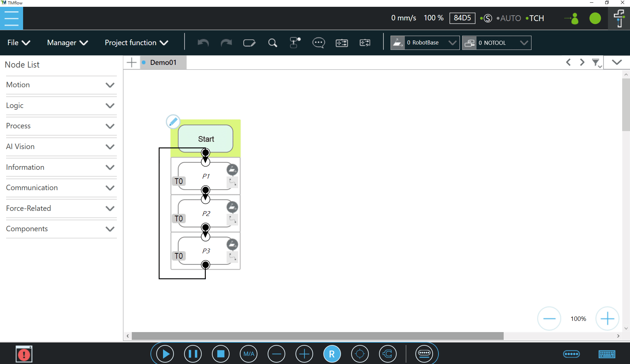630x364 pixels.
Task: Toggle the on-screen keyboard icon
Action: coord(607,354)
